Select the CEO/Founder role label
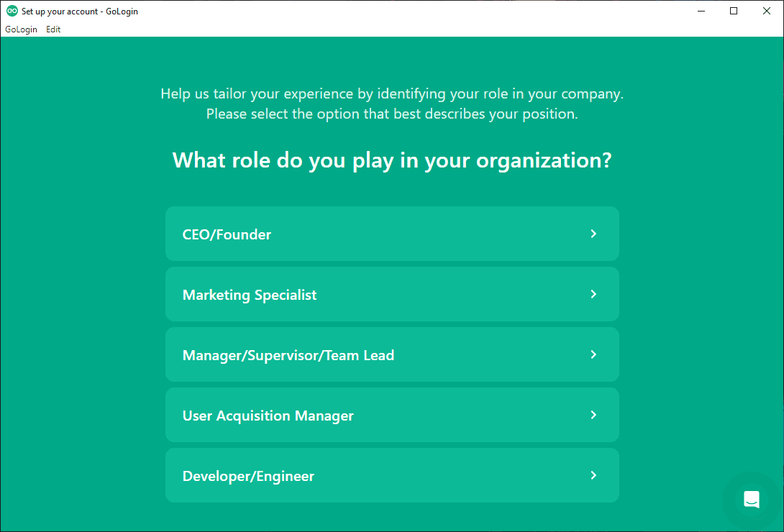 227,234
